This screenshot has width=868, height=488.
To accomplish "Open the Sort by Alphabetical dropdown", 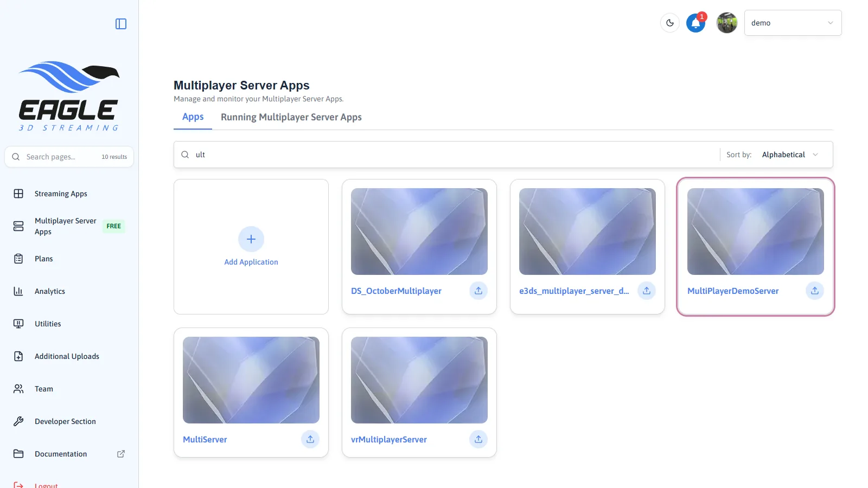I will [790, 155].
